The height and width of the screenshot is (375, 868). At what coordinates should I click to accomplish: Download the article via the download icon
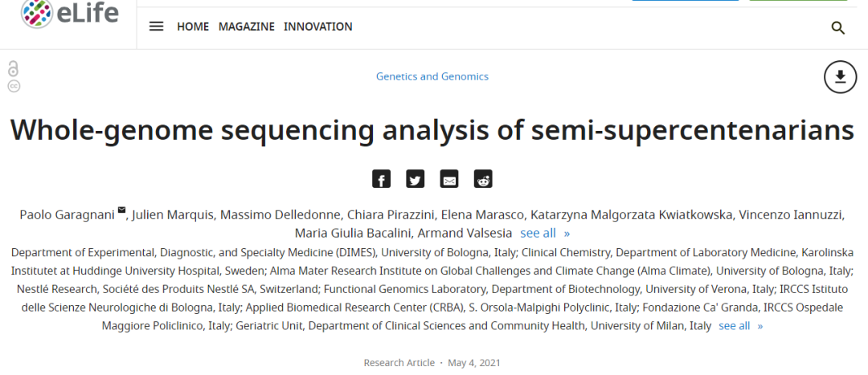click(x=841, y=77)
